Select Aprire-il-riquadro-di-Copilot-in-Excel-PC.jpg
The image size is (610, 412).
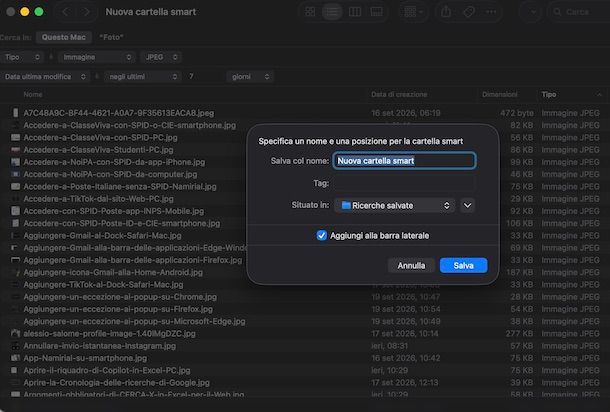(x=107, y=370)
